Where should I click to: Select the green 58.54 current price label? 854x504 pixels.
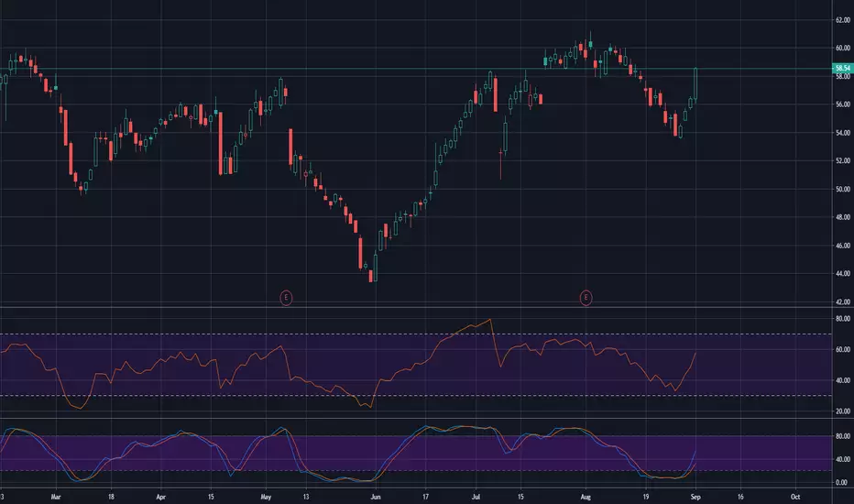click(x=843, y=68)
